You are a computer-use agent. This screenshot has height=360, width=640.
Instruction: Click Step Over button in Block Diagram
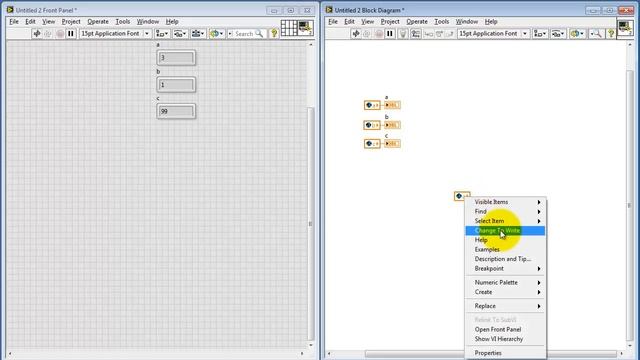[x=439, y=33]
